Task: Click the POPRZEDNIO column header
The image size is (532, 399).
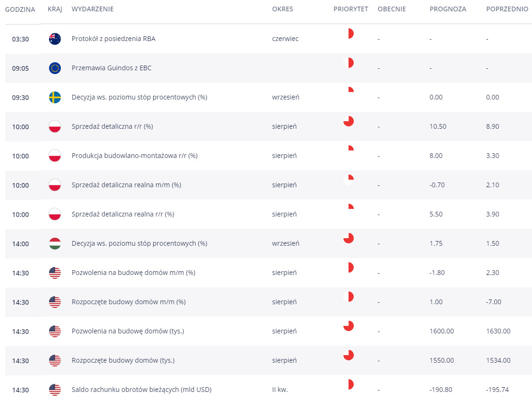Action: tap(507, 9)
